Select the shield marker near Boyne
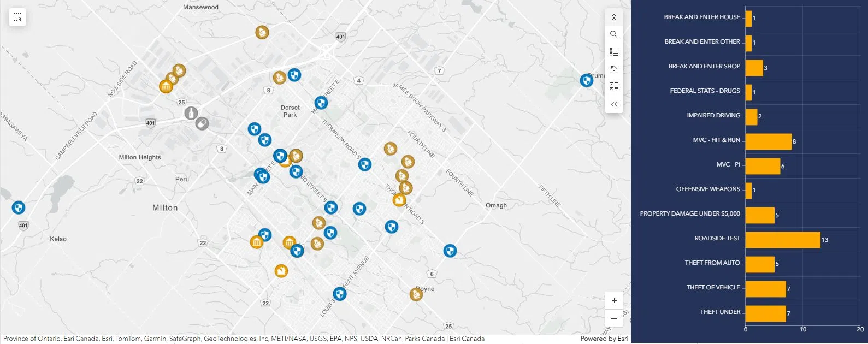This screenshot has width=868, height=344. tap(450, 251)
